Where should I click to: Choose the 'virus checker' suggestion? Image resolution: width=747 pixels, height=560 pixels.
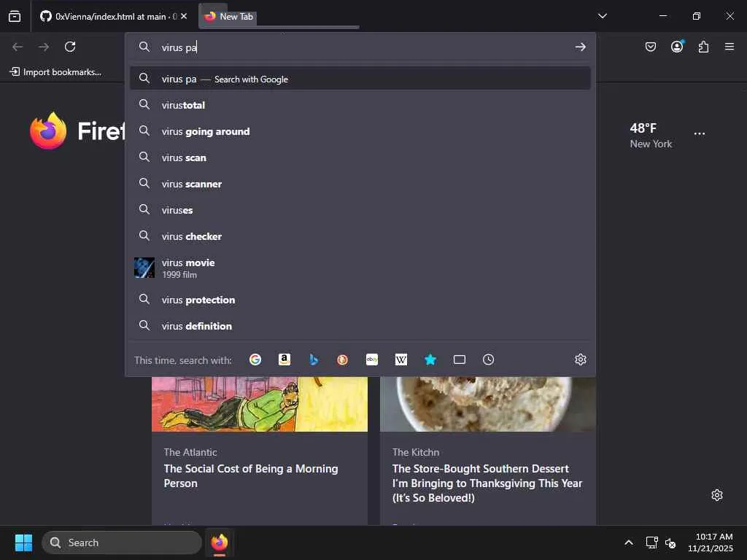pos(360,236)
